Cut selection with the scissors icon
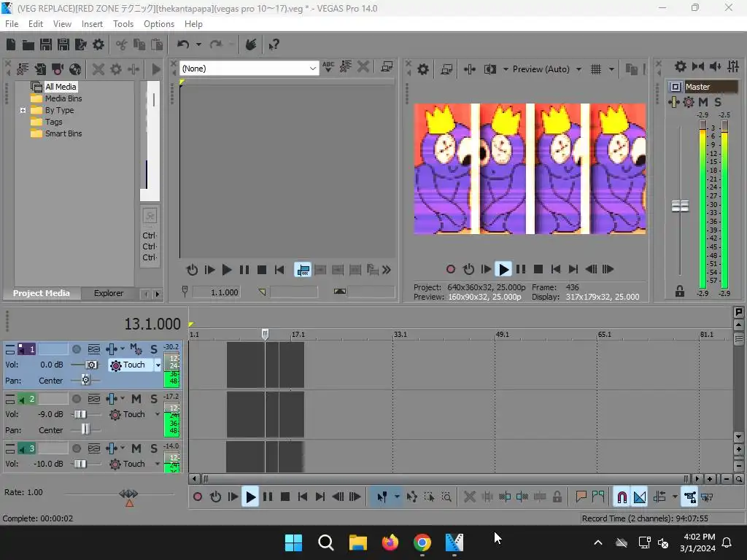This screenshot has width=747, height=560. pos(122,44)
